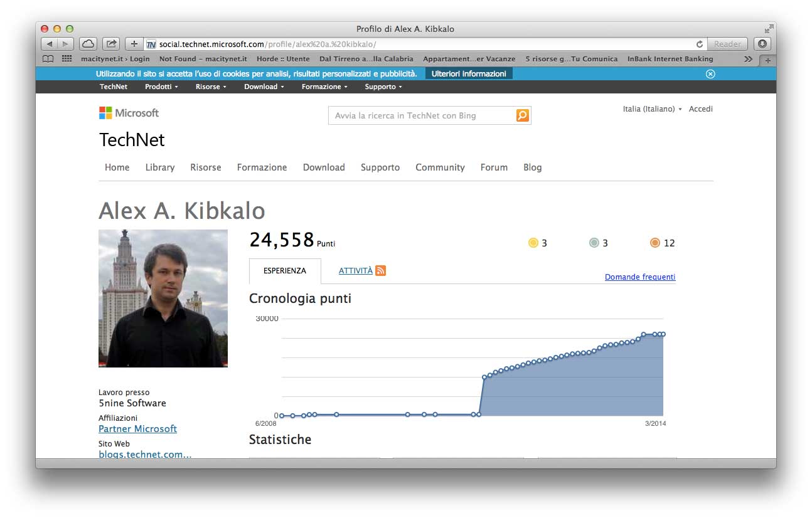Open the Italia (Italiano) language dropdown
The image size is (812, 518).
click(652, 109)
